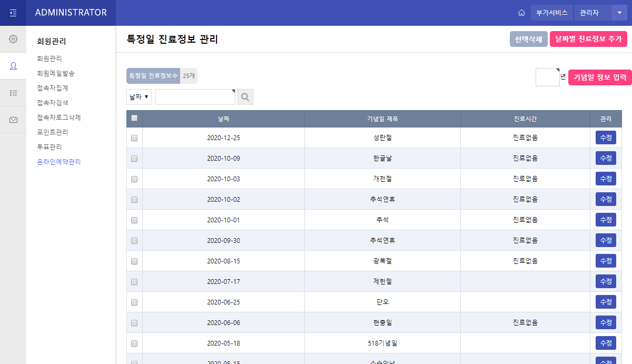Viewport: 632px width, 364px height.
Task: Open the Settings gear icon in sidebar
Action: pos(13,39)
